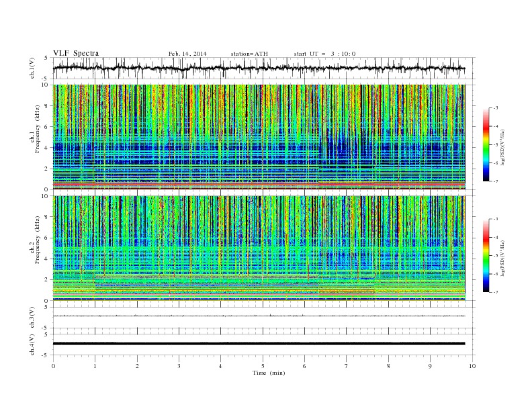Click time axis tick label "0"
The width and height of the screenshot is (532, 411).
click(x=53, y=366)
